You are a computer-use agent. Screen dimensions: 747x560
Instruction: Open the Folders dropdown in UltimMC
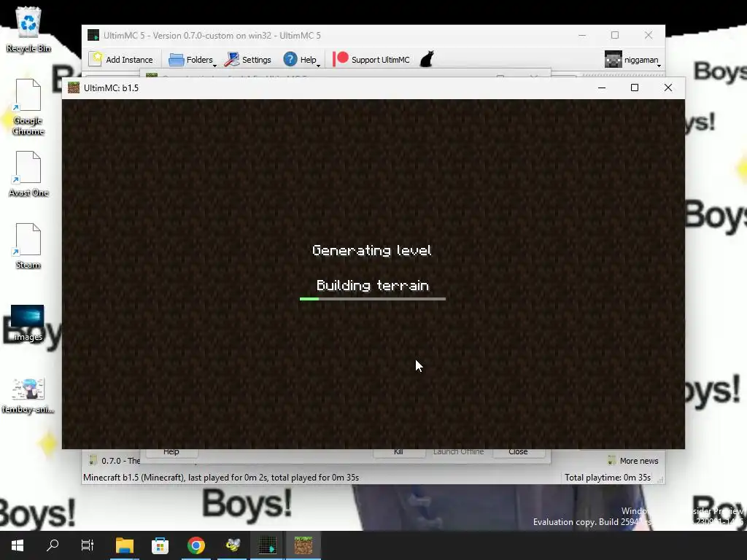coord(193,60)
